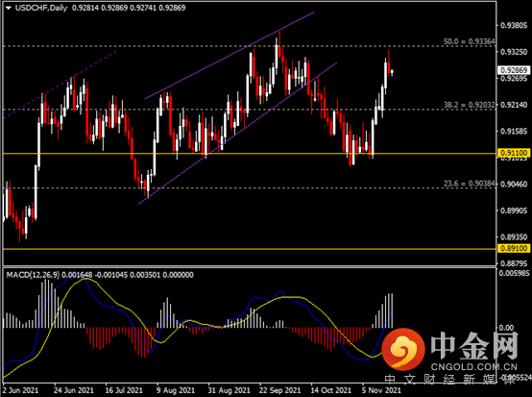Image resolution: width=532 pixels, height=397 pixels.
Task: Click the dropdown triangle beside USDCHF,Daily
Action: click(x=9, y=8)
